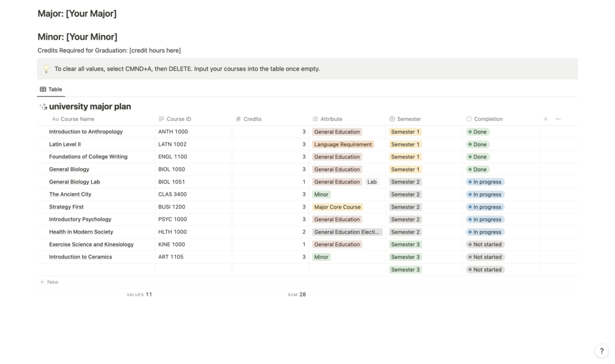Screen dimensions: 615x364
Task: Click the empty course name cell in last row
Action: (96, 270)
